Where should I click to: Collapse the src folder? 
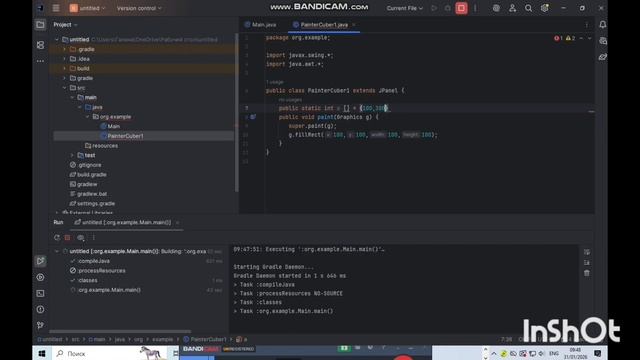coord(64,88)
